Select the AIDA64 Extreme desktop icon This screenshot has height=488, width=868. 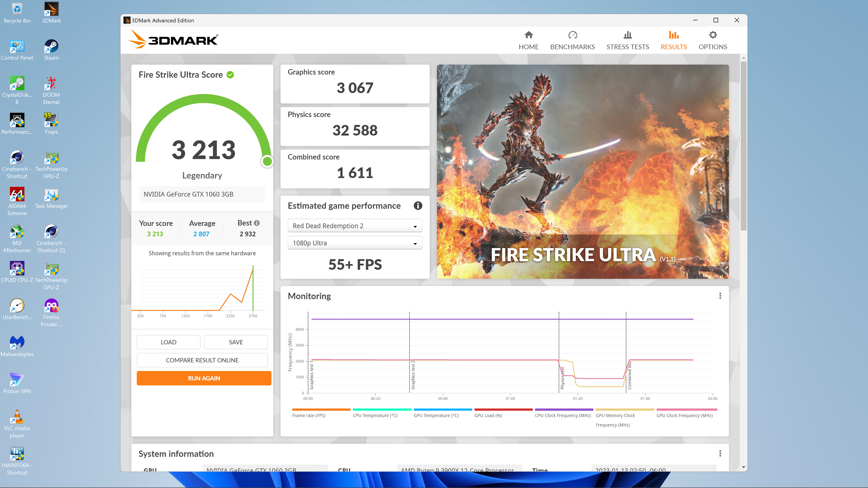pyautogui.click(x=17, y=201)
